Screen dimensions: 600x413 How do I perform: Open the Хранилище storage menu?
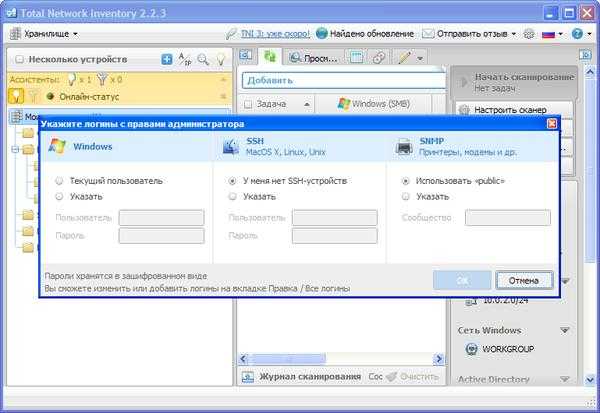44,34
